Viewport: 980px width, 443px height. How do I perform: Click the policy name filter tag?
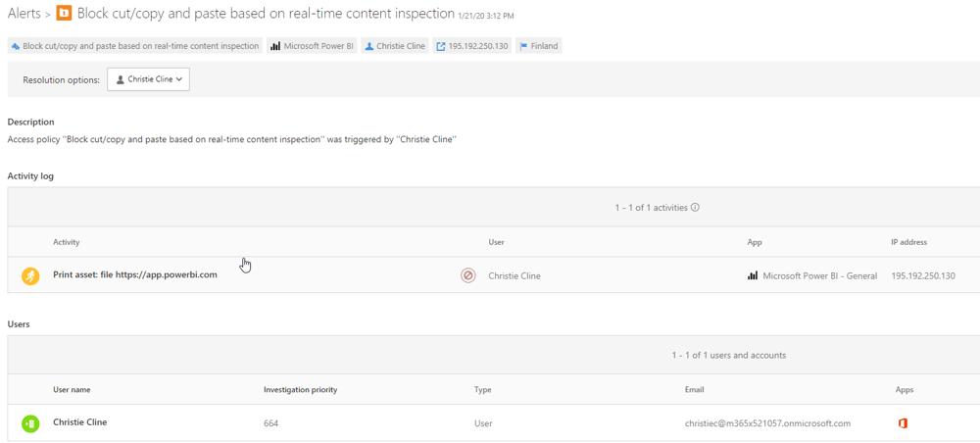[135, 46]
